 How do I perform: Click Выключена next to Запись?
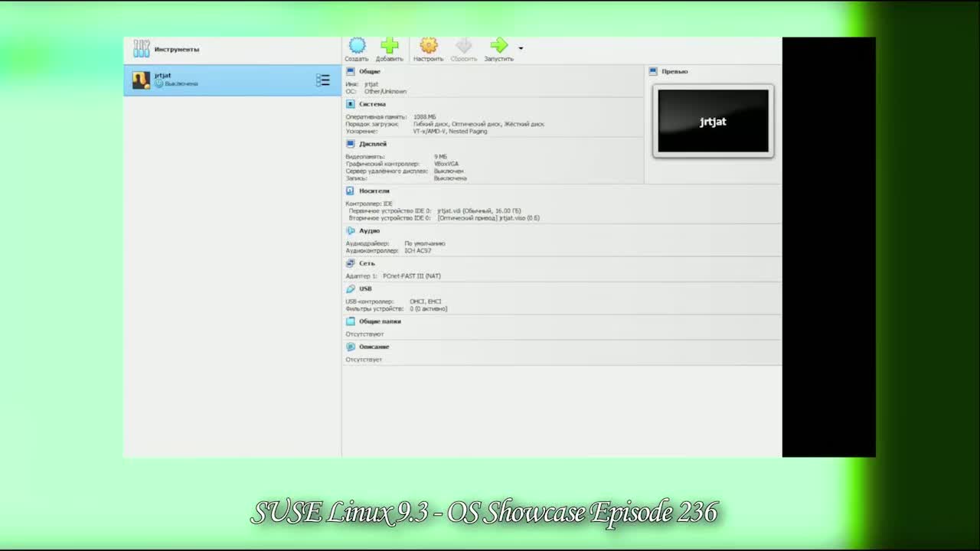[x=450, y=178]
